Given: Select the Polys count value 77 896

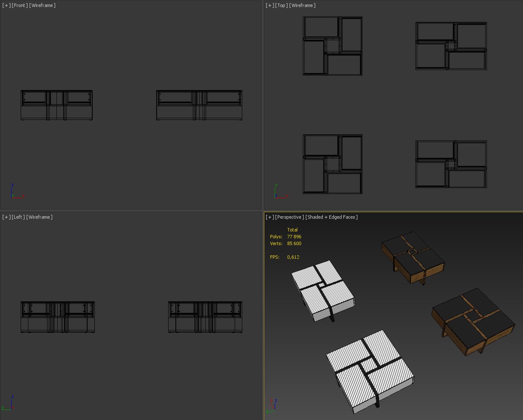Looking at the screenshot, I should [x=294, y=236].
